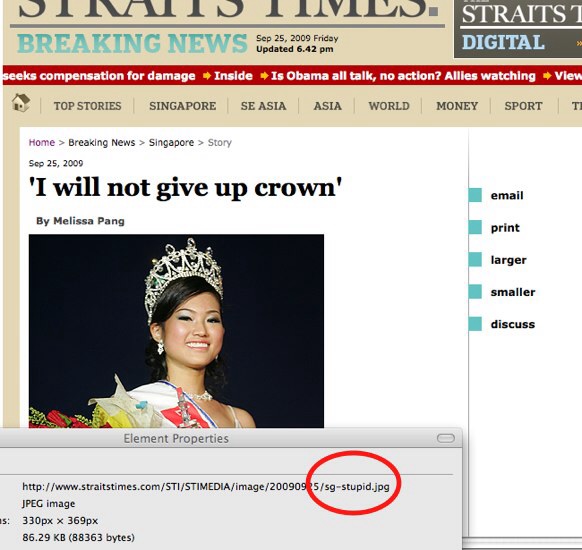Click the Home breadcrumb link
Image resolution: width=582 pixels, height=550 pixels.
[42, 143]
